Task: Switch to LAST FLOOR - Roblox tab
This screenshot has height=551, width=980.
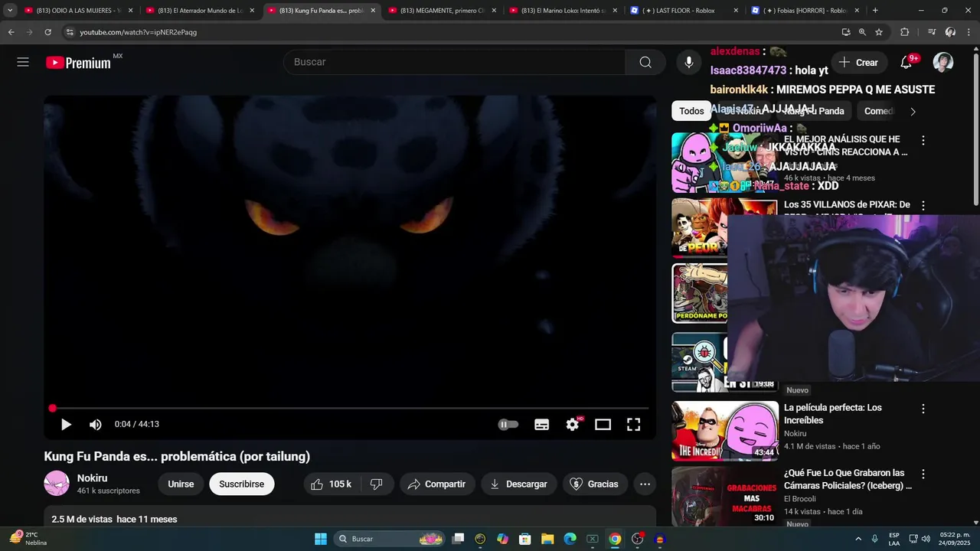Action: coord(683,11)
